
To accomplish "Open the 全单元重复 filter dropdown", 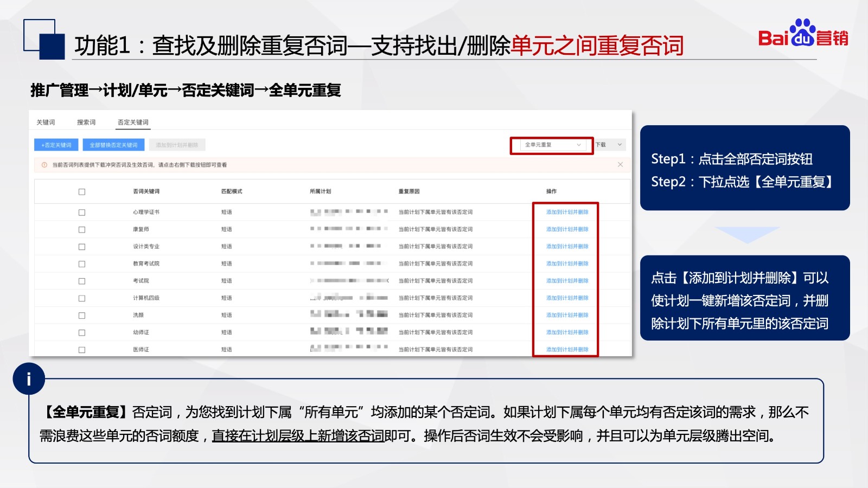I will pos(553,145).
